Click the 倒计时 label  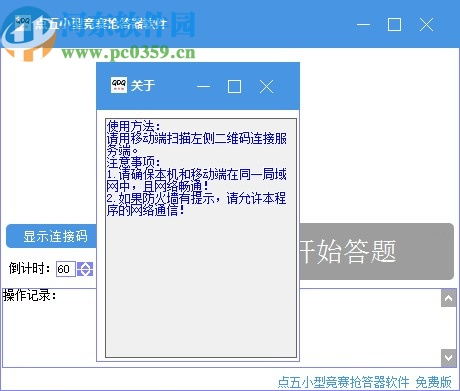pos(30,268)
